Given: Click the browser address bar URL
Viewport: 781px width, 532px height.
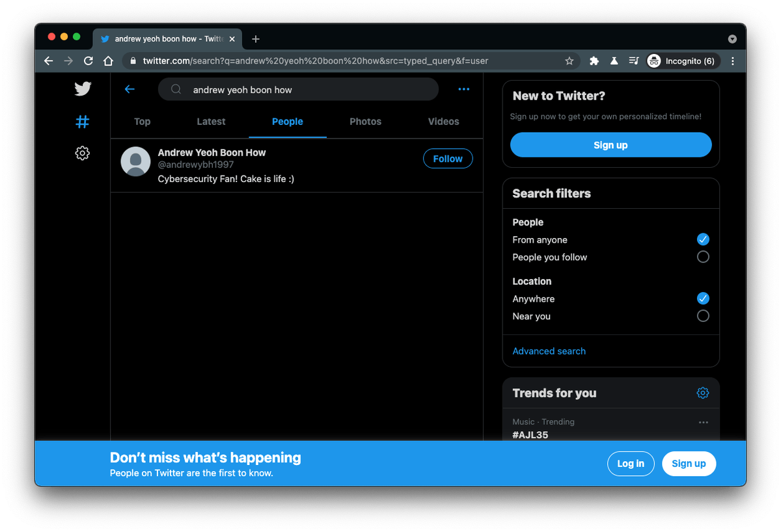Looking at the screenshot, I should point(315,61).
